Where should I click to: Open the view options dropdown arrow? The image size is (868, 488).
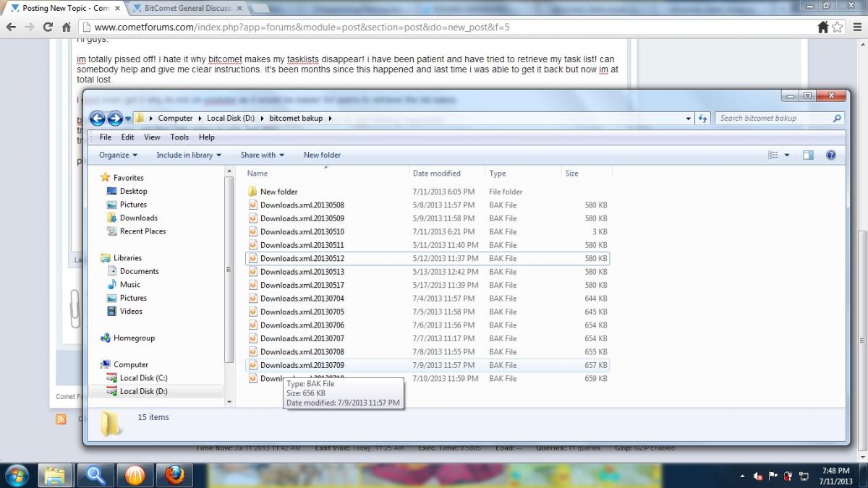[787, 155]
